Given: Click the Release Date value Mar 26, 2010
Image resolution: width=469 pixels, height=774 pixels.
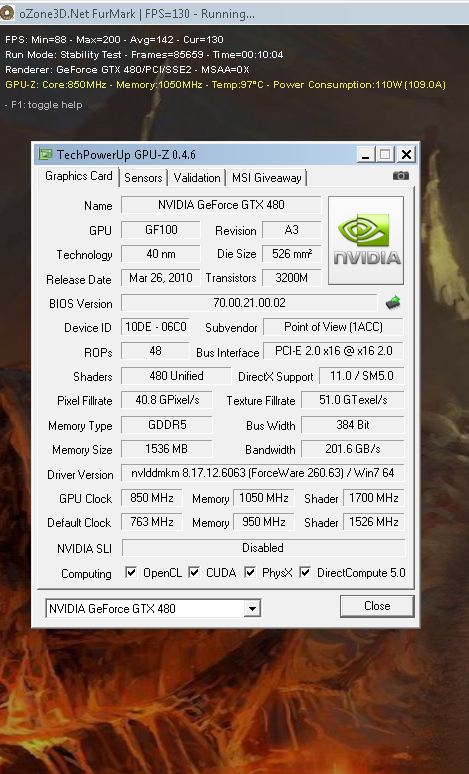Looking at the screenshot, I should tap(161, 278).
